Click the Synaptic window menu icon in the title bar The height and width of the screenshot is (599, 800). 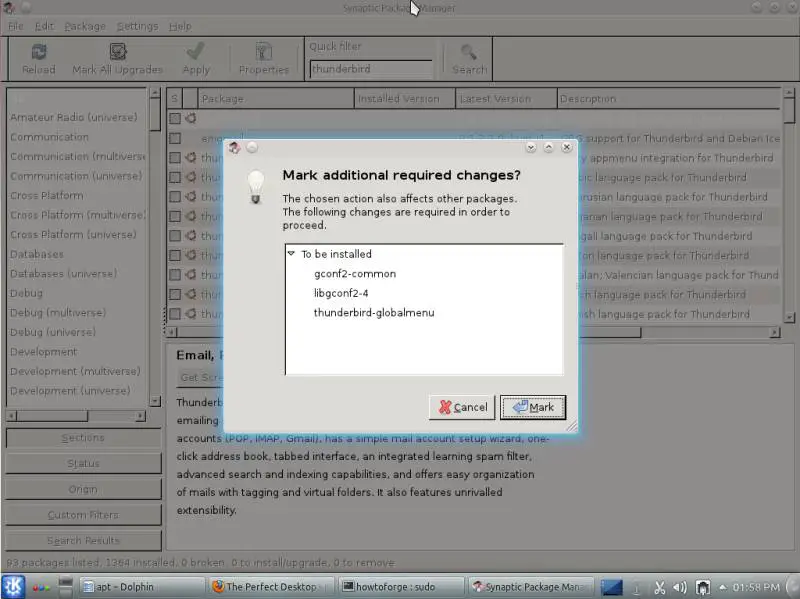point(9,8)
